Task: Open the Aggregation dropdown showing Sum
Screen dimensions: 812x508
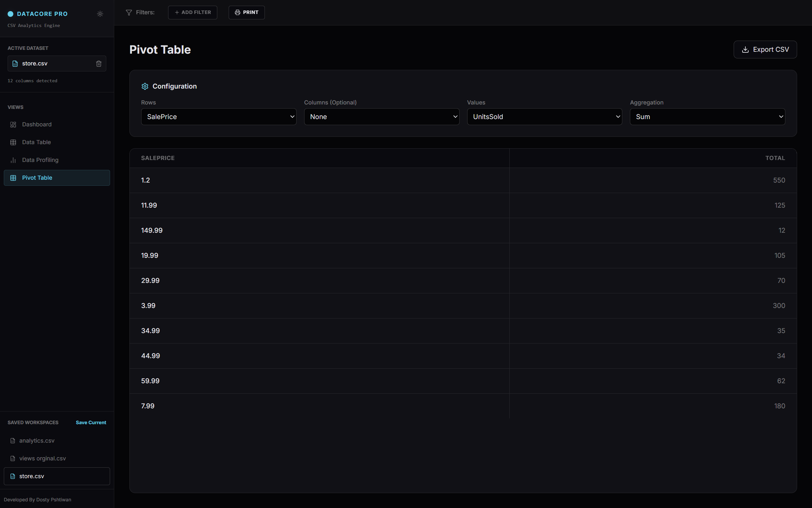Action: tap(707, 117)
